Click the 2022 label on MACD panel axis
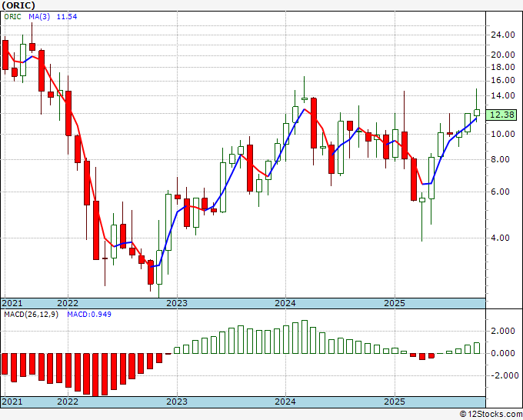 [68, 402]
